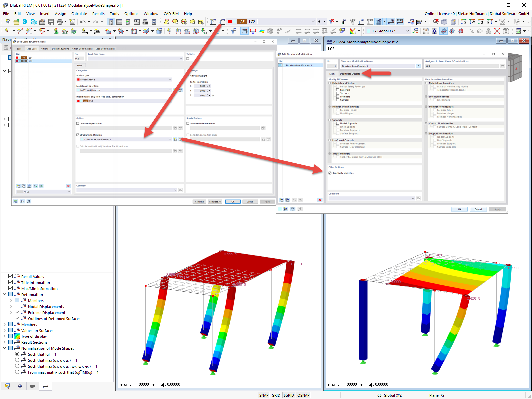
Task: Click the Redo arrow icon
Action: point(96,22)
